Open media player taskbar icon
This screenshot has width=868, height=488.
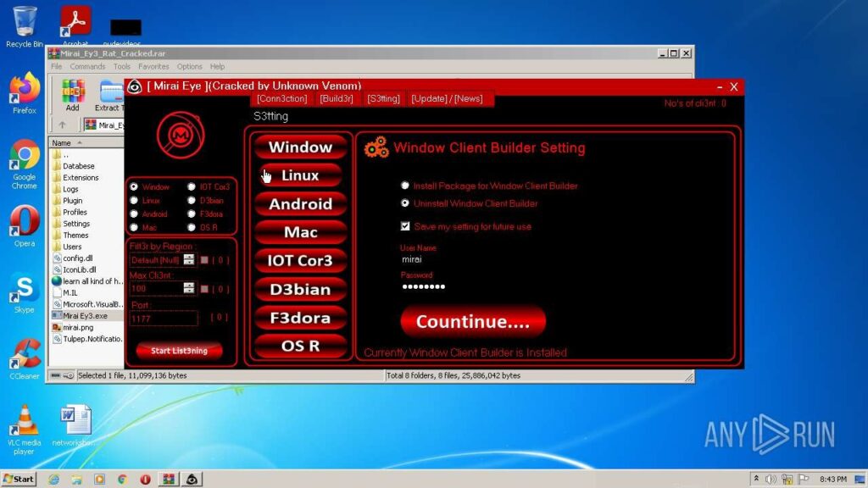(100, 480)
